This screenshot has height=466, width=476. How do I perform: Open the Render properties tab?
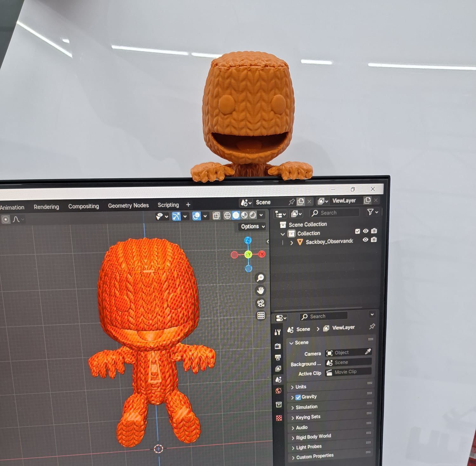tap(278, 346)
